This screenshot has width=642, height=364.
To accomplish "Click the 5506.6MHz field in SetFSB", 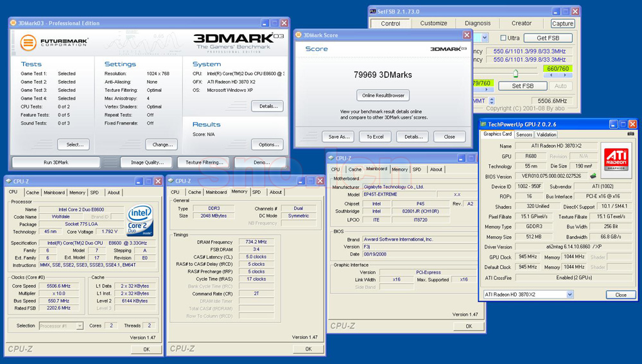I will coord(552,101).
